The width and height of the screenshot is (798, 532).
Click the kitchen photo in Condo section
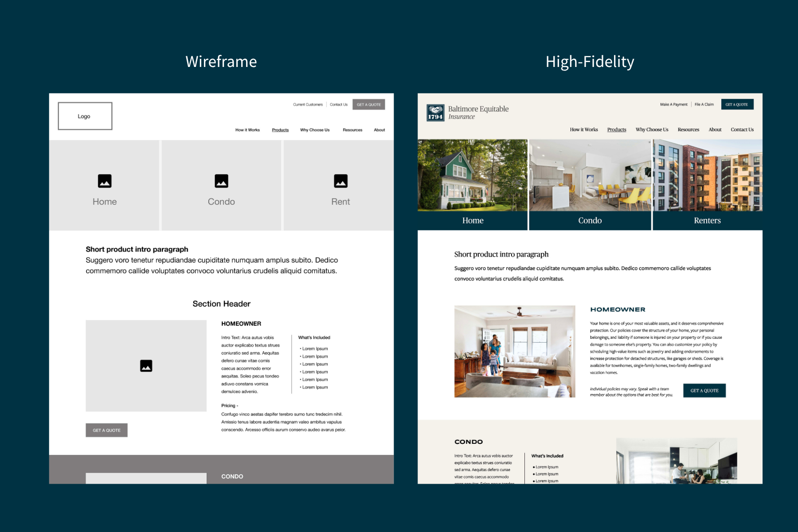coord(677,461)
